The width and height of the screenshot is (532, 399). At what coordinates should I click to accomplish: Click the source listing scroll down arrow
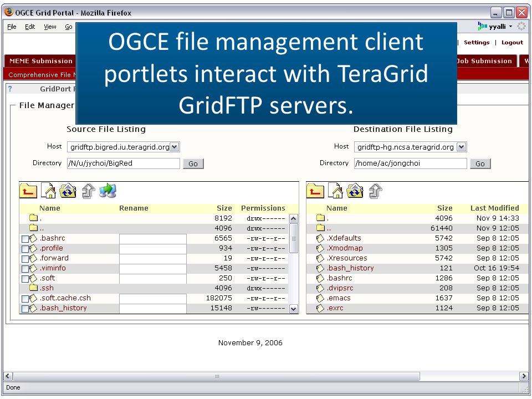pyautogui.click(x=294, y=309)
